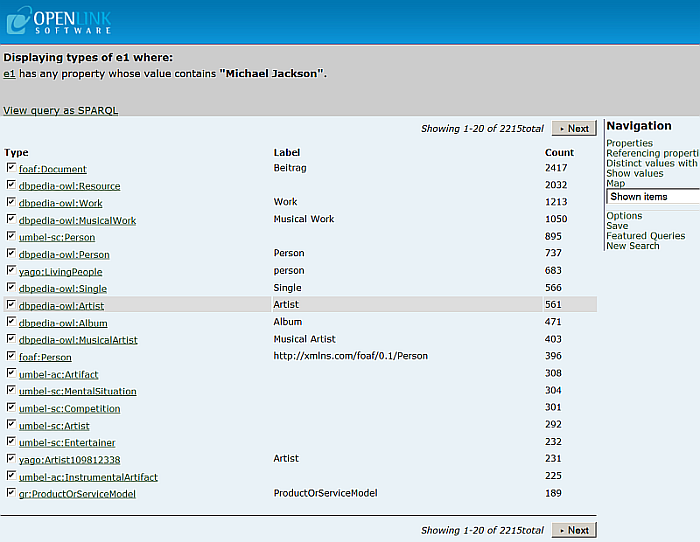This screenshot has width=700, height=542.
Task: Open Featured Queries
Action: click(x=646, y=236)
